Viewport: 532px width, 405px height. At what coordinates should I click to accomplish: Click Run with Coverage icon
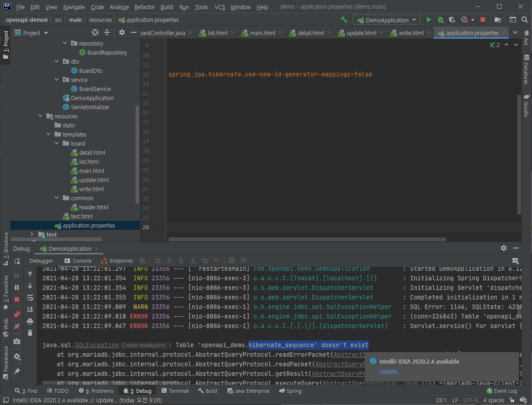(452, 20)
